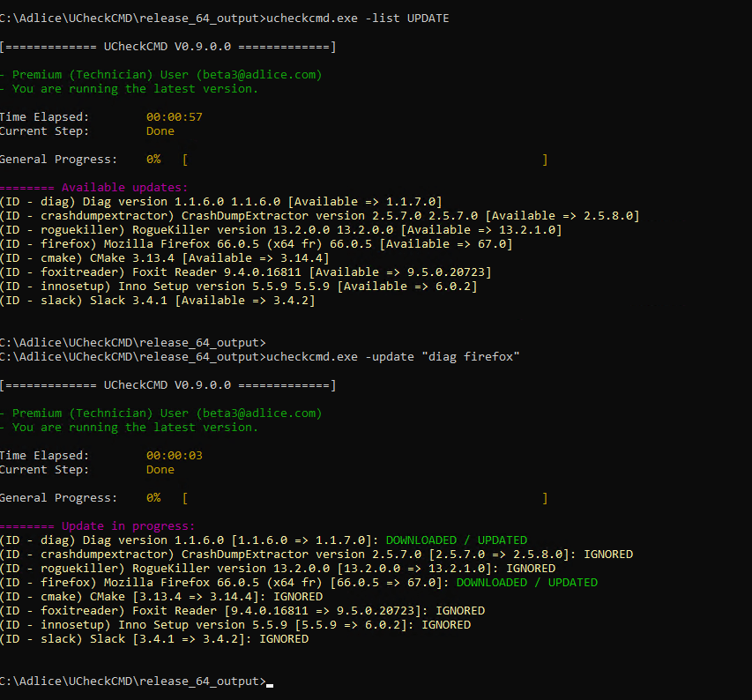Click the empty progress bar above Available updates
752x700 pixels.
pyautogui.click(x=365, y=160)
